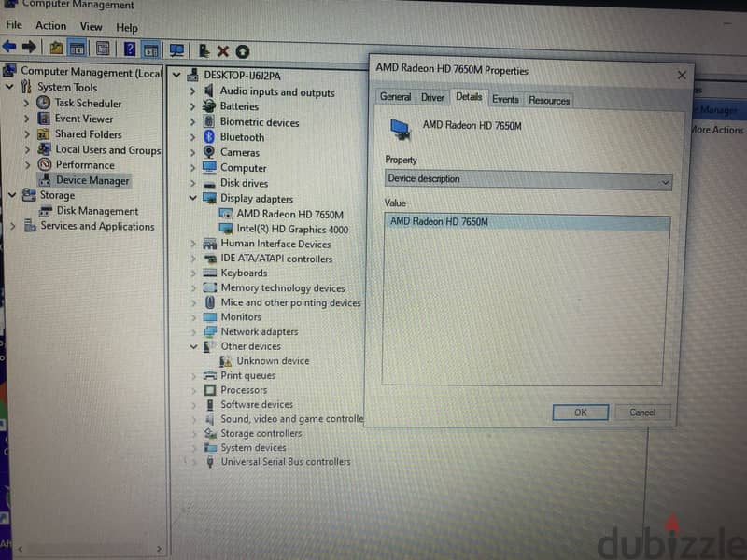Click the Up one level folder icon
Screen dimensions: 747x560
pos(56,48)
